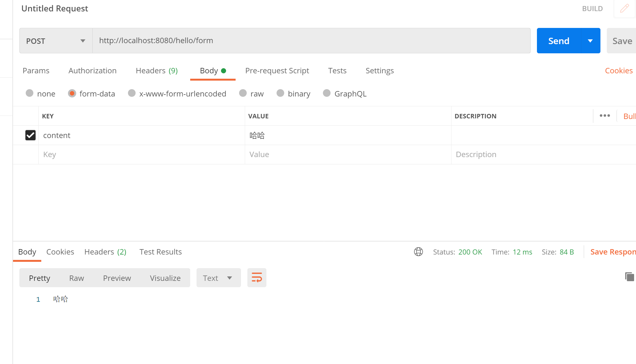Expand the Send button dropdown arrow
The image size is (636, 364).
590,41
